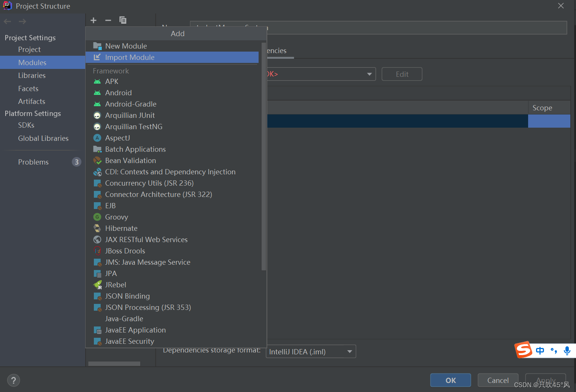Open Artifacts settings
Screen dimensions: 576x392
pyautogui.click(x=43, y=101)
